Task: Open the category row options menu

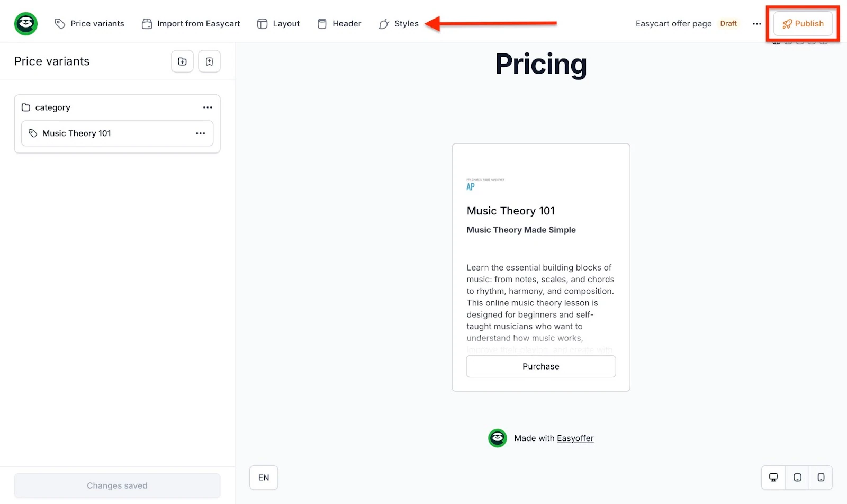Action: coord(208,107)
